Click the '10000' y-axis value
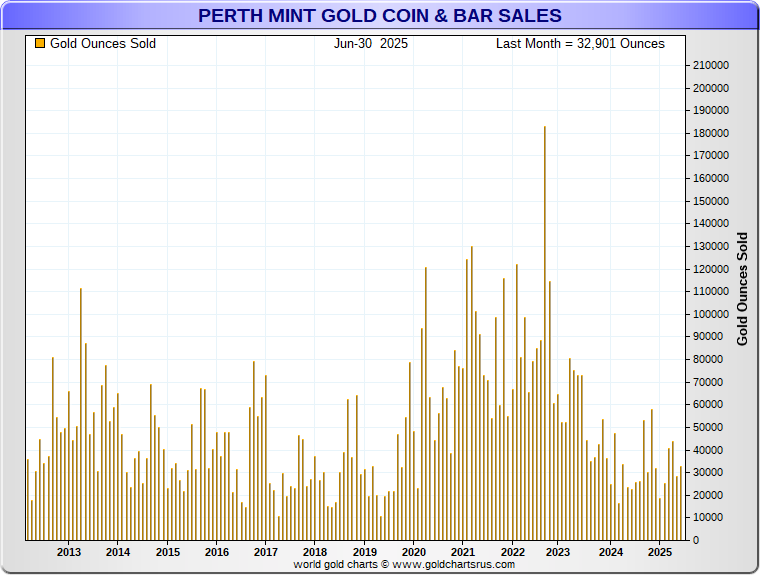This screenshot has width=760, height=575. (708, 517)
